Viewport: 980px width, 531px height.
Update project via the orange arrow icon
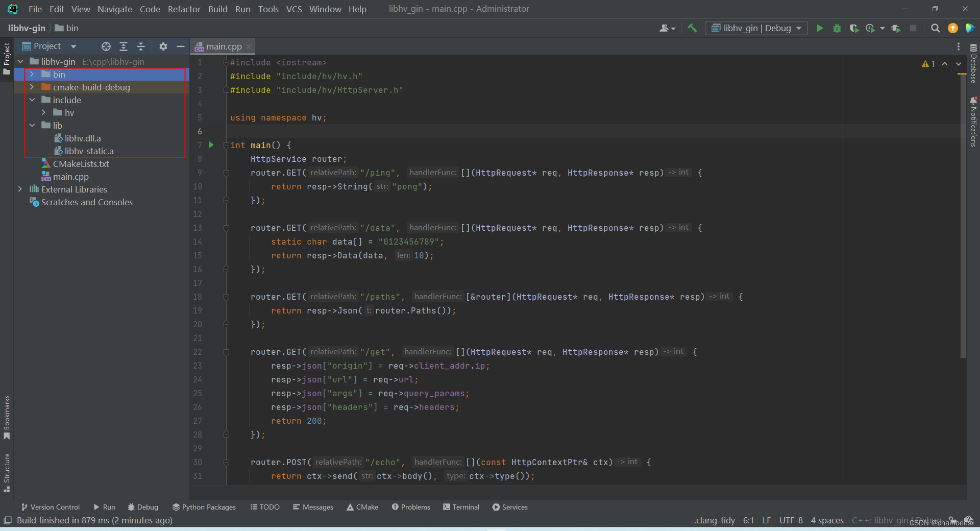(953, 28)
